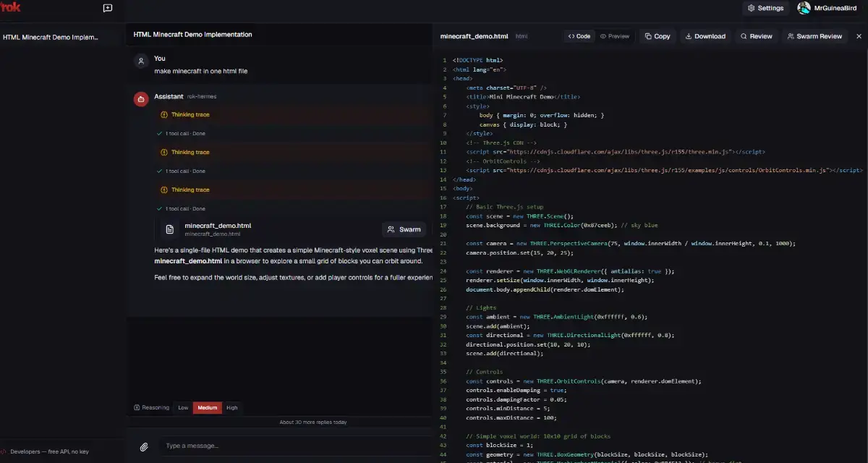
Task: Click the Review button
Action: click(x=757, y=36)
